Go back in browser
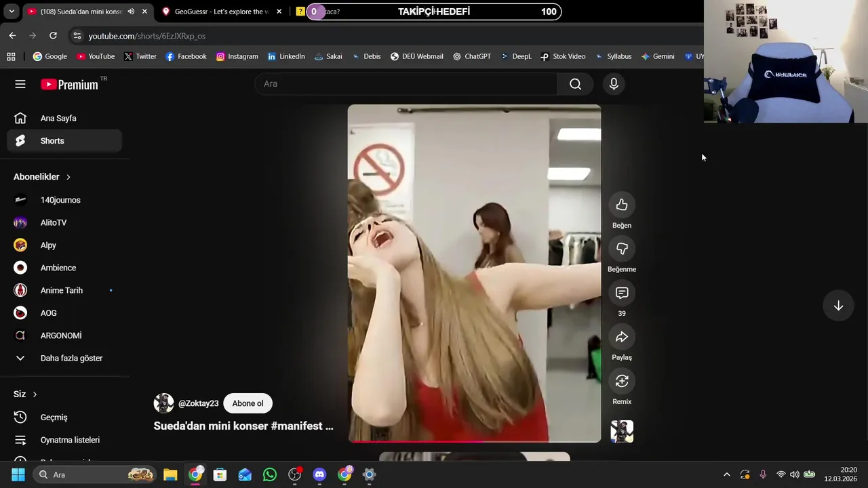 tap(12, 36)
